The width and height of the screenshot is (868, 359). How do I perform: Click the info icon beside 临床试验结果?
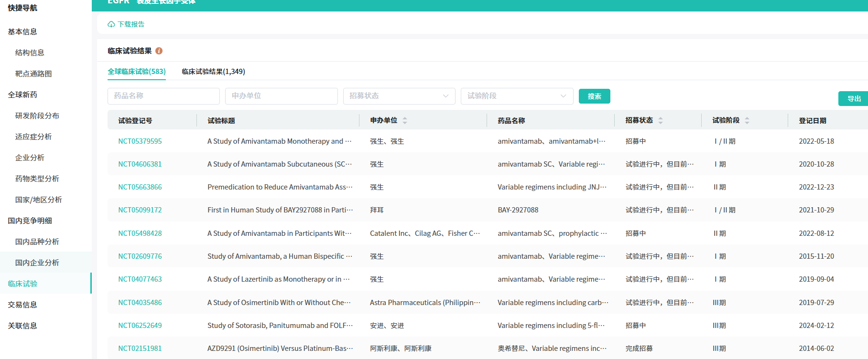click(159, 51)
